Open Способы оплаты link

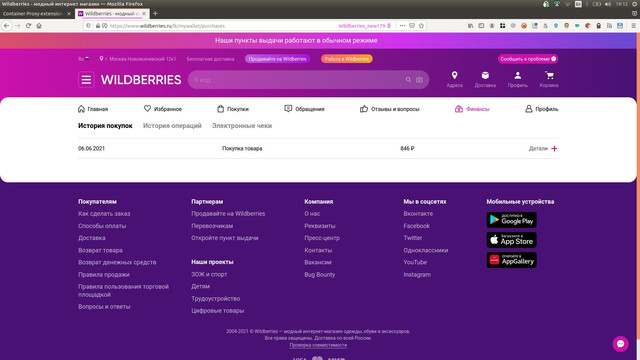coord(102,226)
